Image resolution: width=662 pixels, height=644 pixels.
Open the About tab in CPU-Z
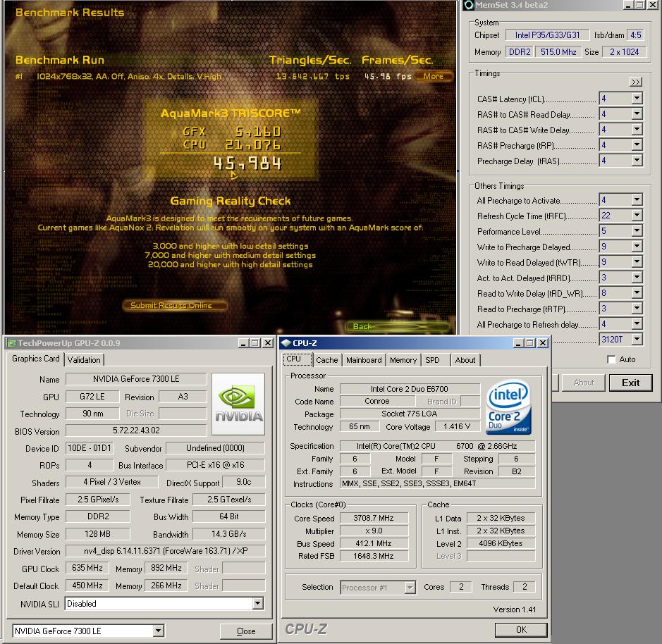click(x=465, y=360)
